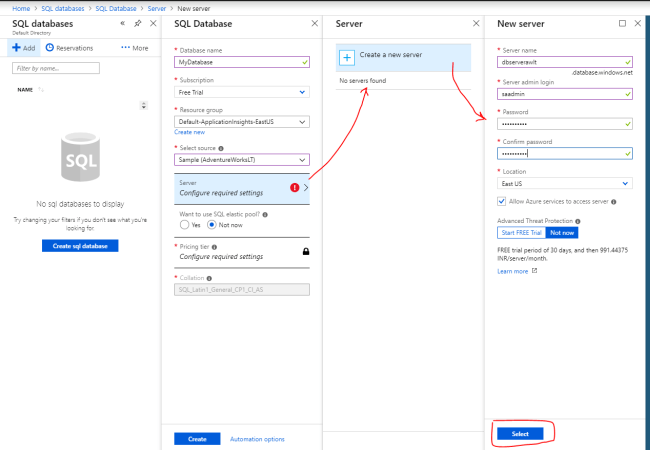Click the Server admin login green checkmark
The width and height of the screenshot is (650, 450).
(x=628, y=94)
